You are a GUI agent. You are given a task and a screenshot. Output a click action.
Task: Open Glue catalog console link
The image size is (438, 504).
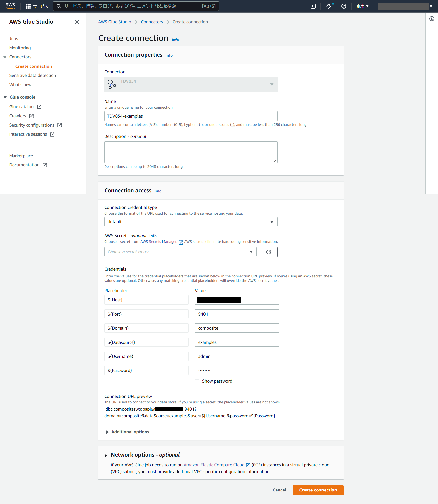(x=21, y=107)
